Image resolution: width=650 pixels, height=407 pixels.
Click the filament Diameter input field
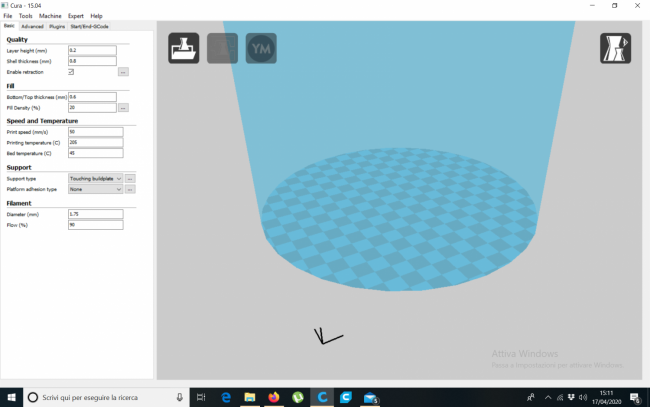click(x=95, y=214)
